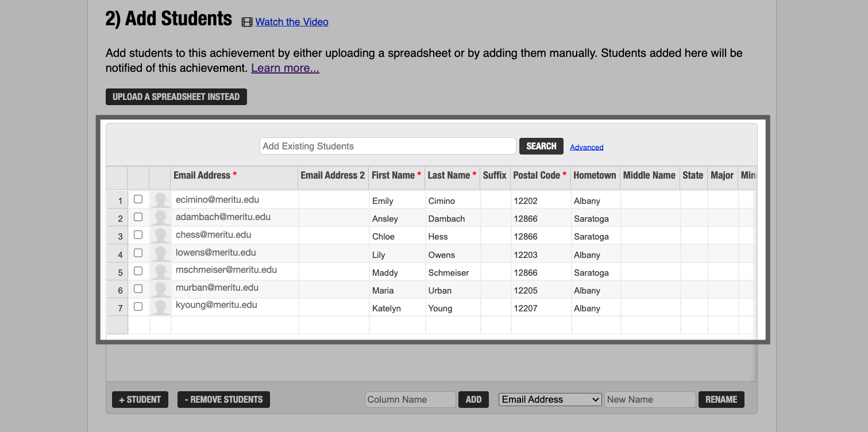Image resolution: width=868 pixels, height=432 pixels.
Task: Enable the checkbox on Katelyn Young's row
Action: [138, 307]
